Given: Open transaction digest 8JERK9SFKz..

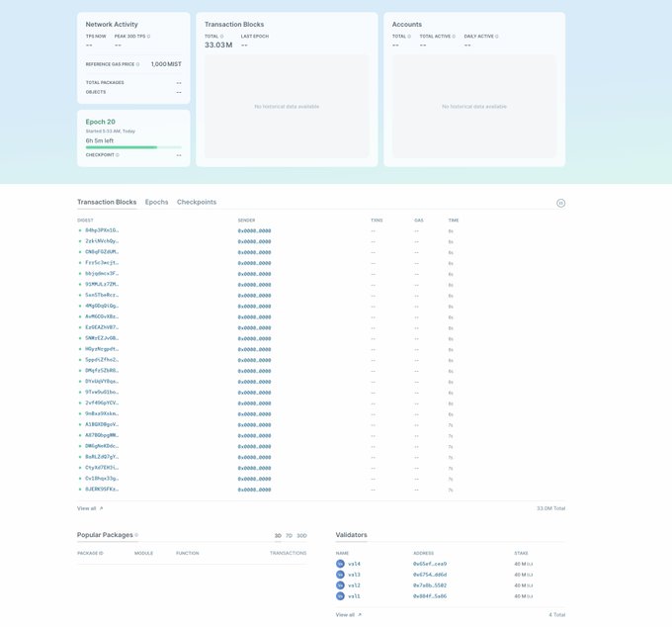Looking at the screenshot, I should click(x=102, y=490).
